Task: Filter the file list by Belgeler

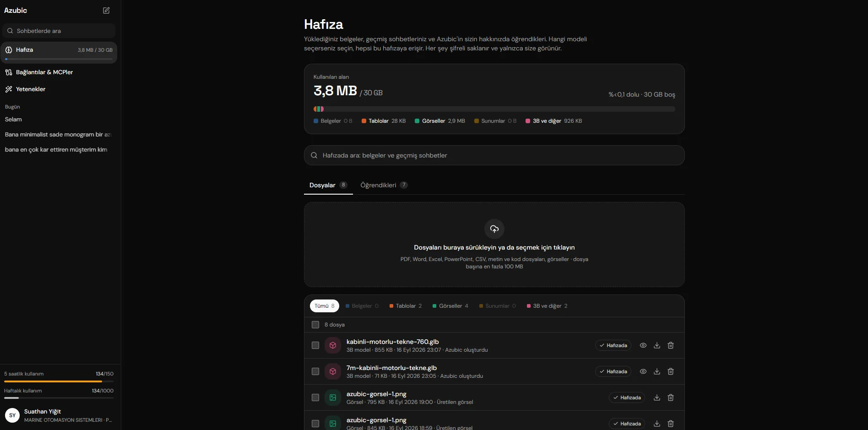Action: 362,306
